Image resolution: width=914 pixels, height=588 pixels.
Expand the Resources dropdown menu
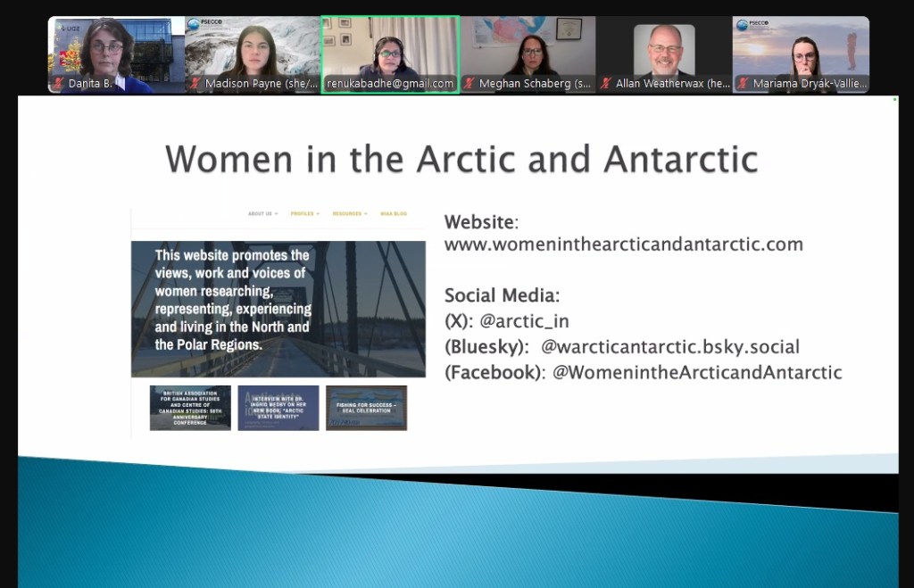point(349,214)
